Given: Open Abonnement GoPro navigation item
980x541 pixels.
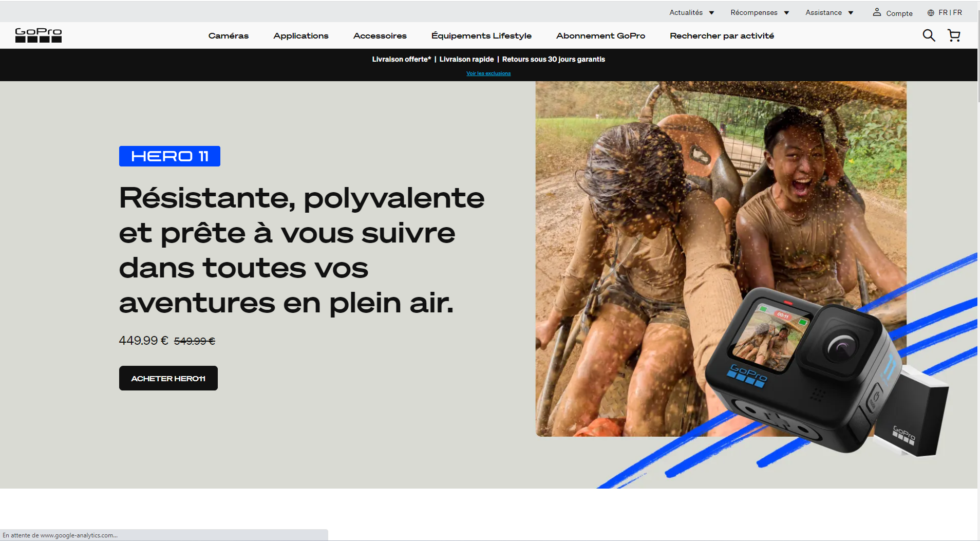Looking at the screenshot, I should [x=600, y=35].
